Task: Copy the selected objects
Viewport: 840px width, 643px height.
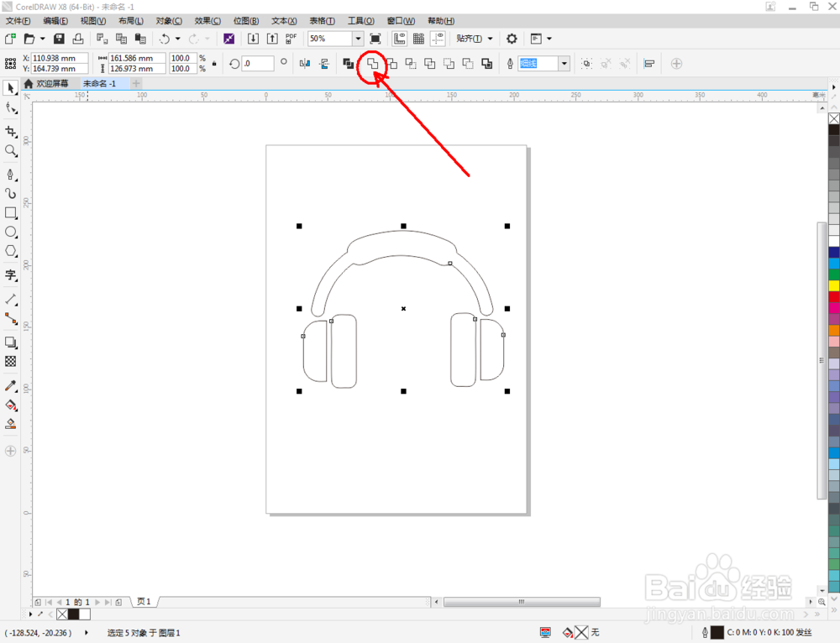Action: 122,39
